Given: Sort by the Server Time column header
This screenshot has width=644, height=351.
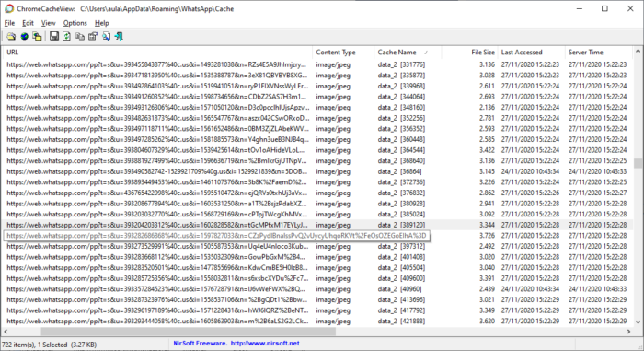Looking at the screenshot, I should [x=599, y=53].
